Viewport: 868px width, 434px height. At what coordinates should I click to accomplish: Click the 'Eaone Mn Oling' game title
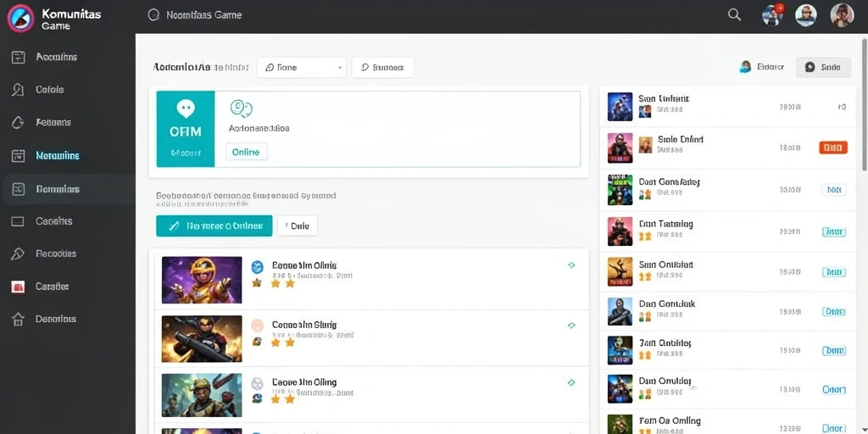pos(304,382)
